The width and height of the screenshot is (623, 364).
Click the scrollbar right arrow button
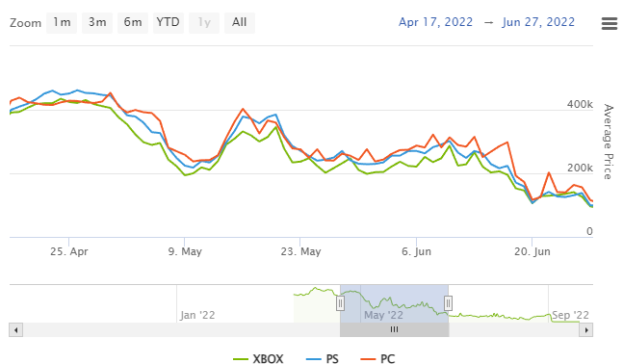pyautogui.click(x=586, y=330)
